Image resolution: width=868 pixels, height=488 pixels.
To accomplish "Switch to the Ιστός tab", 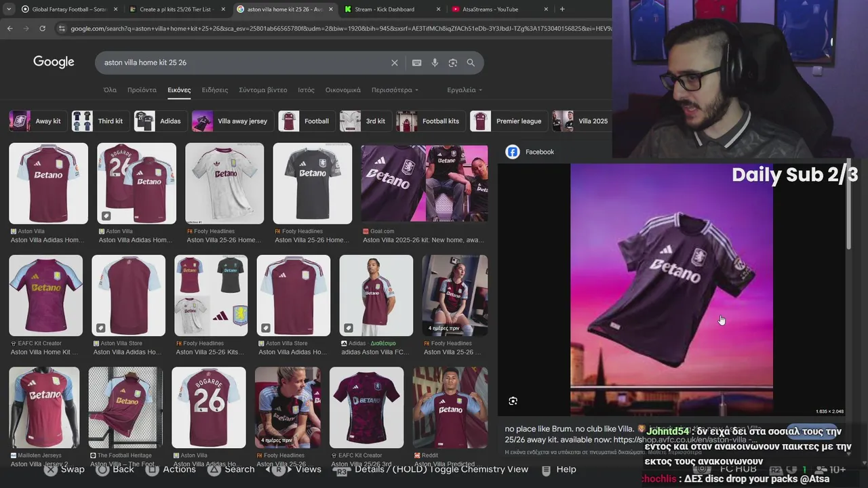I will click(306, 90).
